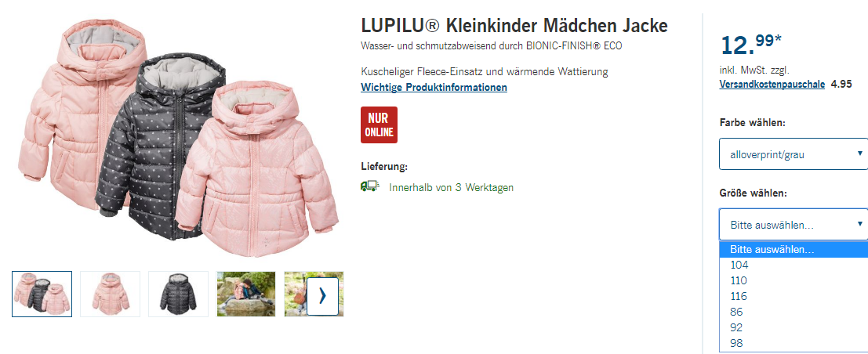View the children on rock thumbnail
This screenshot has width=868, height=354.
(245, 294)
